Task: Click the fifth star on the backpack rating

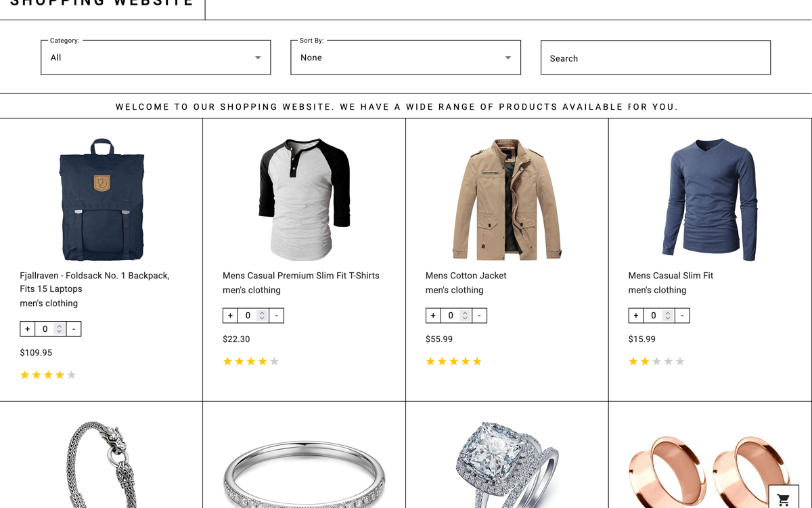Action: point(71,375)
